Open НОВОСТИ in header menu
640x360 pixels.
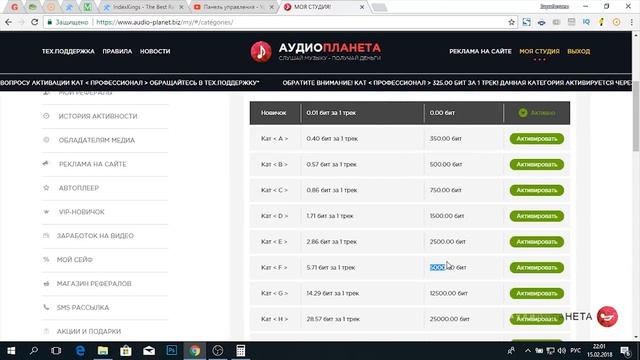[155, 51]
